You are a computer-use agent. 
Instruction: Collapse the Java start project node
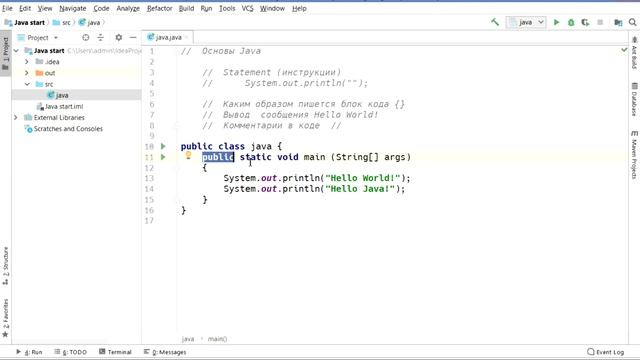pyautogui.click(x=16, y=51)
